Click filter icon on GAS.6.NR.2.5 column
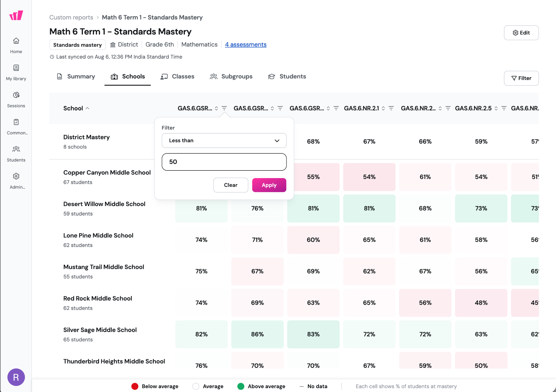 click(x=504, y=108)
